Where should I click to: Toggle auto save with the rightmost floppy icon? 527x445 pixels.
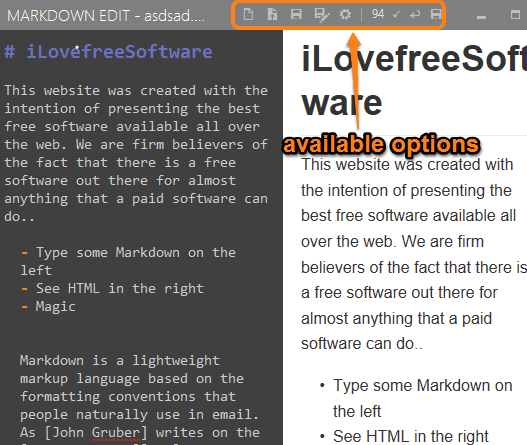(436, 14)
